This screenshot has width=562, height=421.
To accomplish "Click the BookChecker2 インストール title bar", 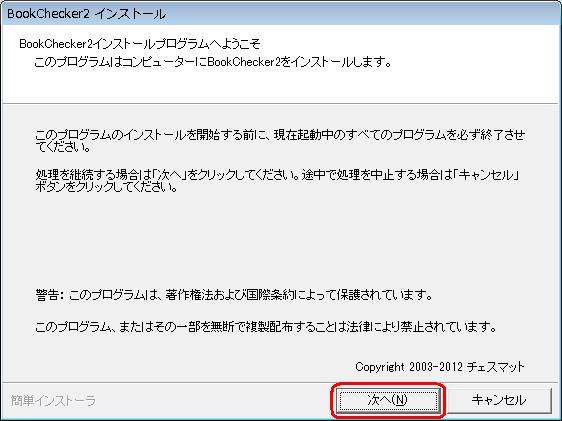I will coord(281,14).
